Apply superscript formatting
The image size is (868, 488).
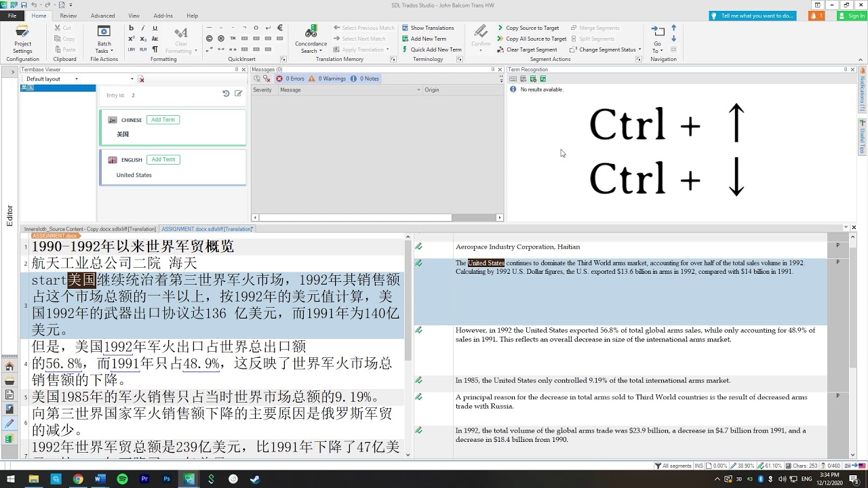[x=131, y=39]
